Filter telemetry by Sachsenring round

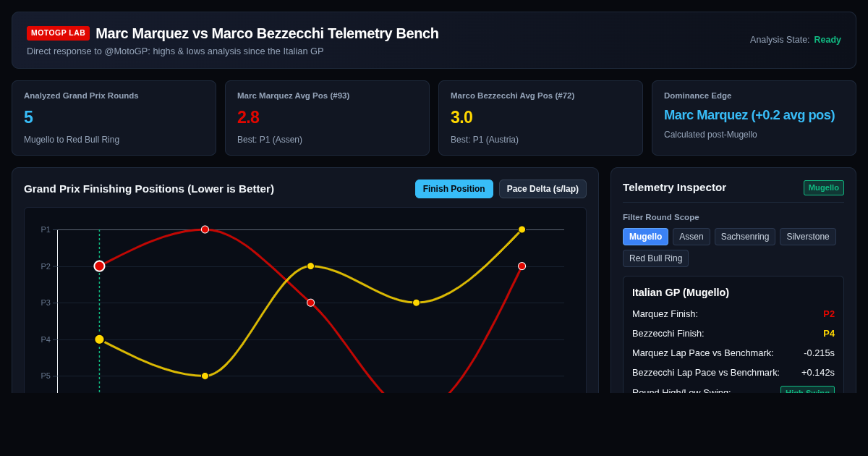tap(745, 237)
